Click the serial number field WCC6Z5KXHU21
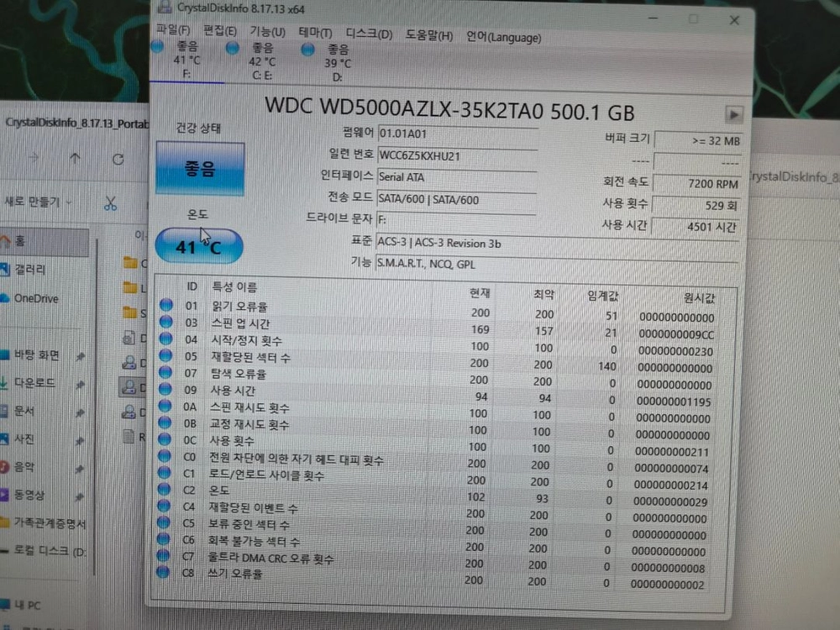 pos(457,156)
